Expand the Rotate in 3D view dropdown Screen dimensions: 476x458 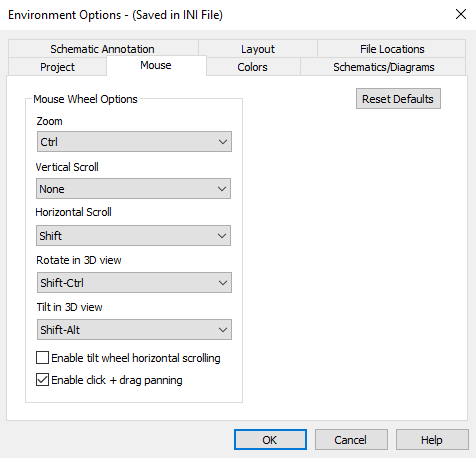tap(134, 283)
